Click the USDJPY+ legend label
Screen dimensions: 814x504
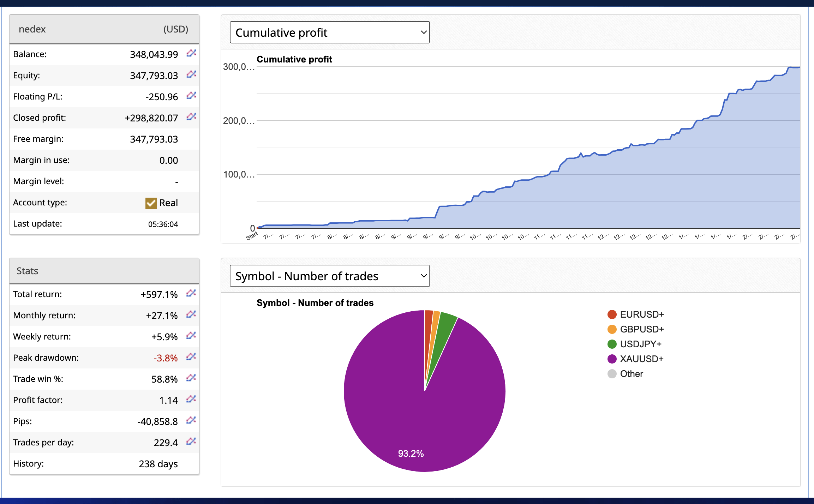pyautogui.click(x=640, y=344)
